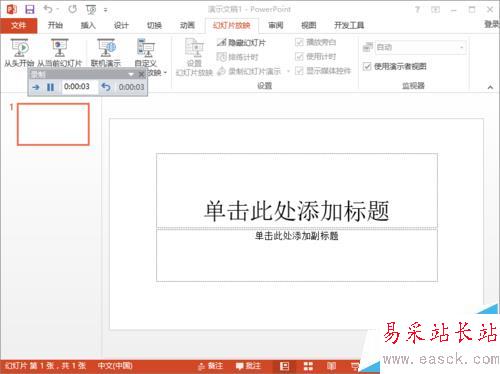The image size is (500, 374).
Task: Start the slideshow from the quick access toolbar
Action: (91, 10)
